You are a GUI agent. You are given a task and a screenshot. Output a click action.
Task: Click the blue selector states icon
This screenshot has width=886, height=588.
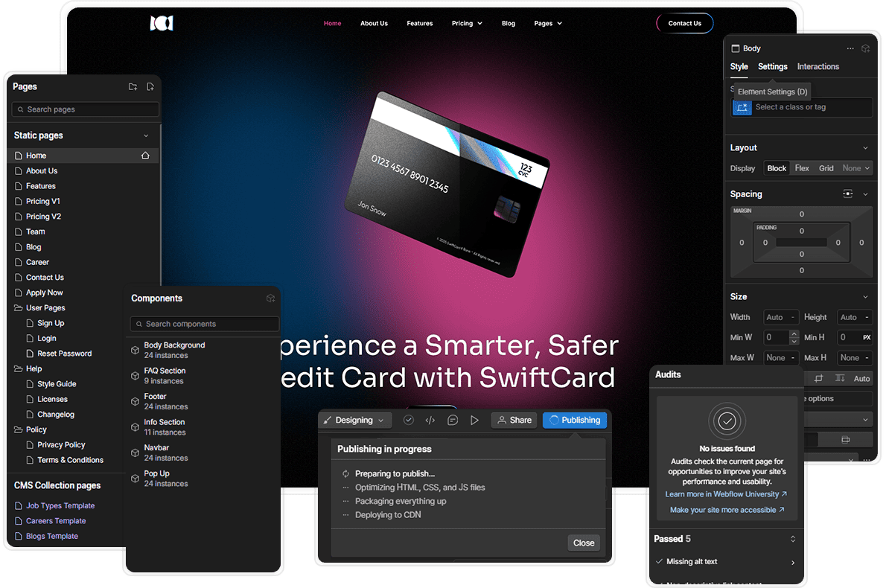point(742,107)
